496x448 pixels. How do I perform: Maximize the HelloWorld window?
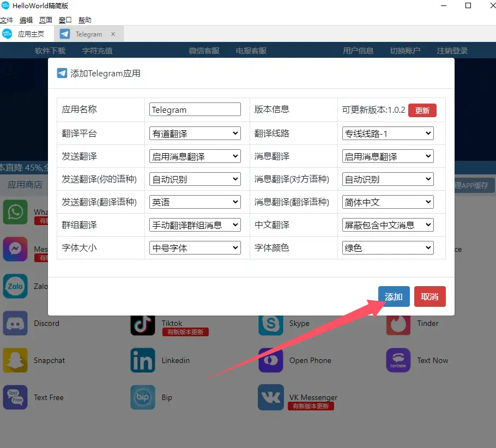pos(468,5)
